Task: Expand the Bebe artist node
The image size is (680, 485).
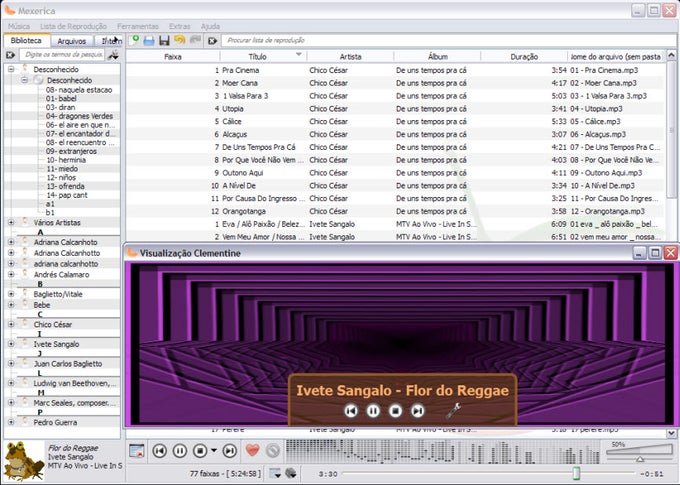Action: click(x=11, y=305)
